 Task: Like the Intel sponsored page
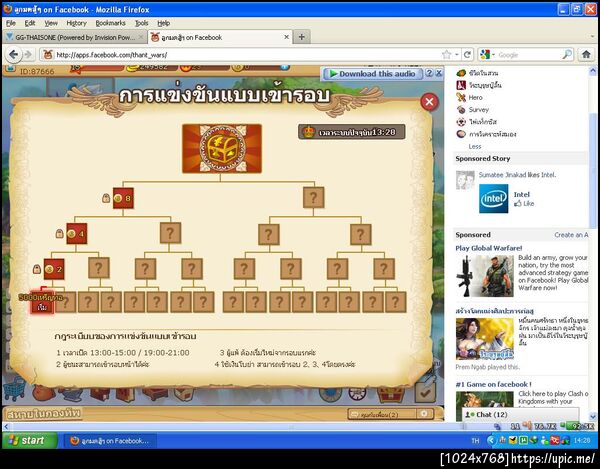pyautogui.click(x=524, y=204)
